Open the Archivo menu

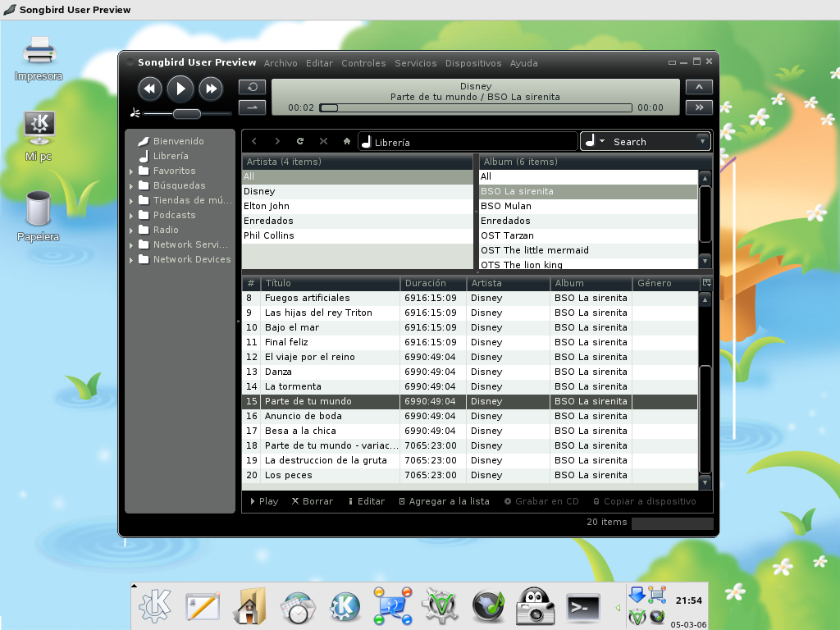tap(281, 63)
